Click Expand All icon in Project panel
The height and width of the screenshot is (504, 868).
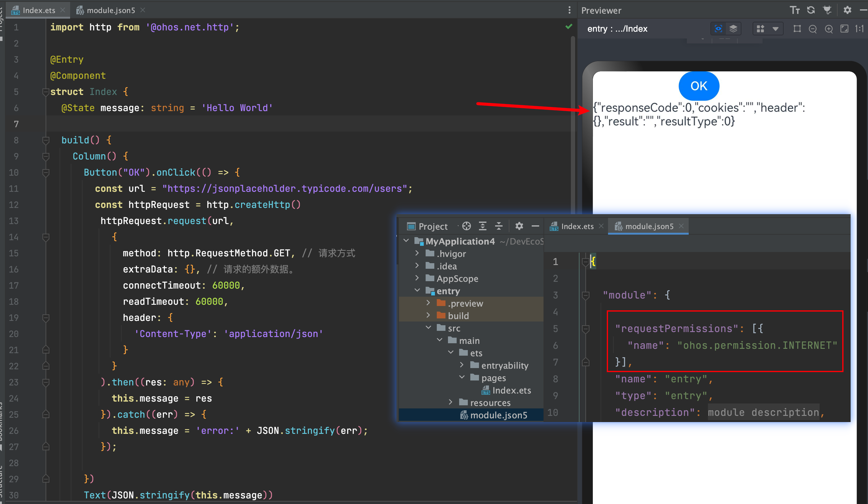(483, 226)
